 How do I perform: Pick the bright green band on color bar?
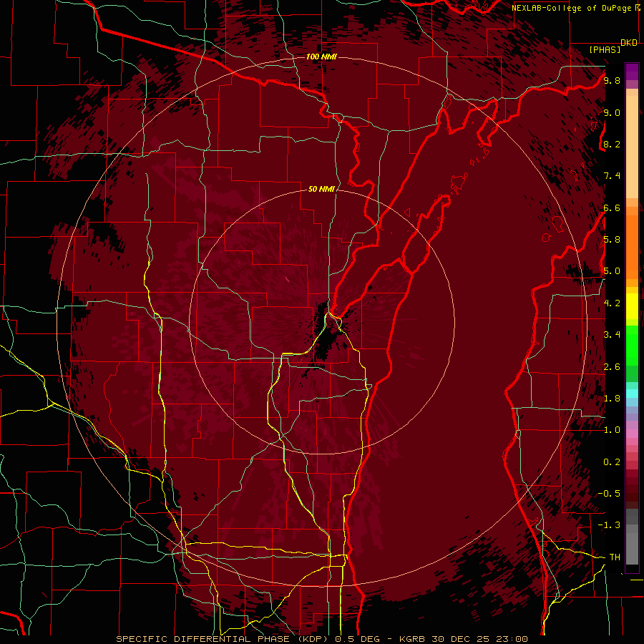point(632,346)
